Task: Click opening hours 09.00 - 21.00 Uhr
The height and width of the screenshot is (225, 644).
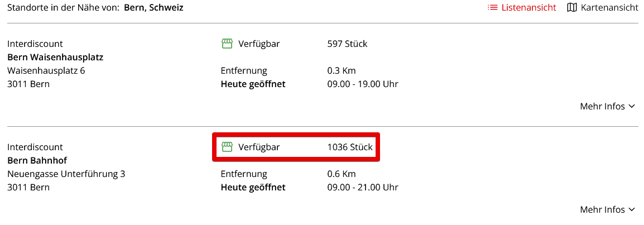Action: [x=362, y=187]
